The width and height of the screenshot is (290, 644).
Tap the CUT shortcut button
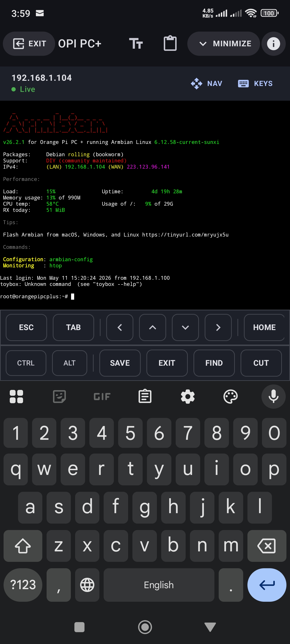click(x=261, y=363)
